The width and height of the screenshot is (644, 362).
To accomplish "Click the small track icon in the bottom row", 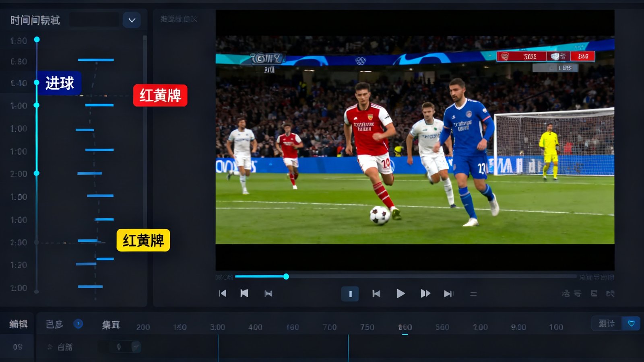I will point(50,347).
